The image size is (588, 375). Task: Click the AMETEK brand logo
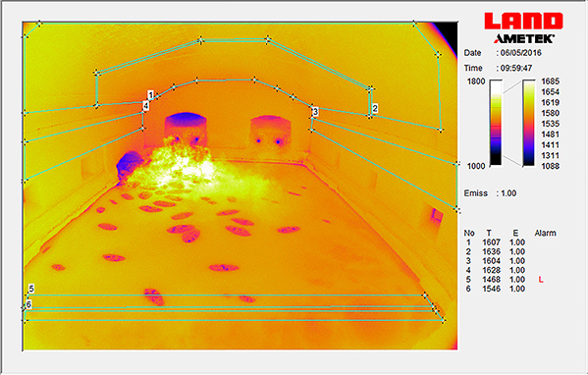pyautogui.click(x=524, y=38)
